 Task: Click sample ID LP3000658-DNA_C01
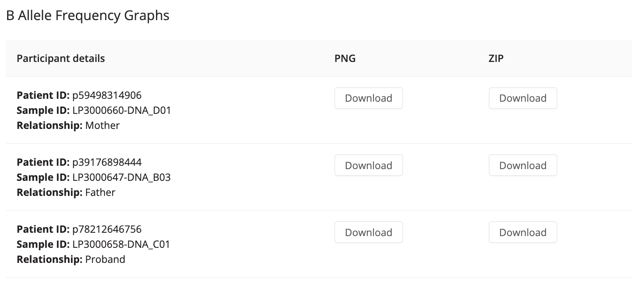click(x=122, y=244)
